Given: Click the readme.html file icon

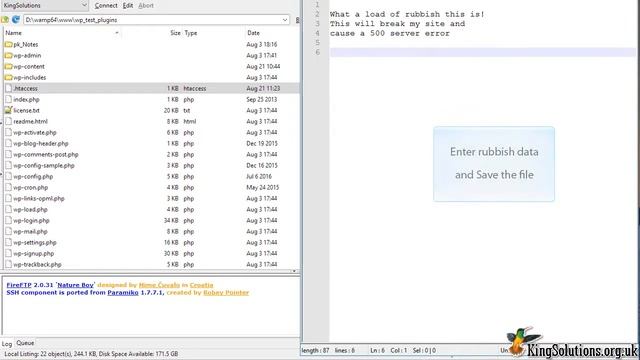Looking at the screenshot, I should point(9,122).
